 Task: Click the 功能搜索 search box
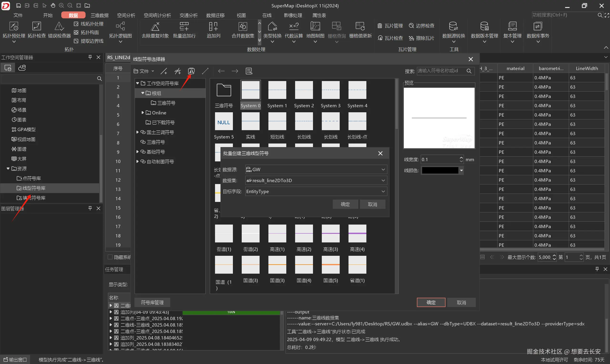pyautogui.click(x=564, y=15)
